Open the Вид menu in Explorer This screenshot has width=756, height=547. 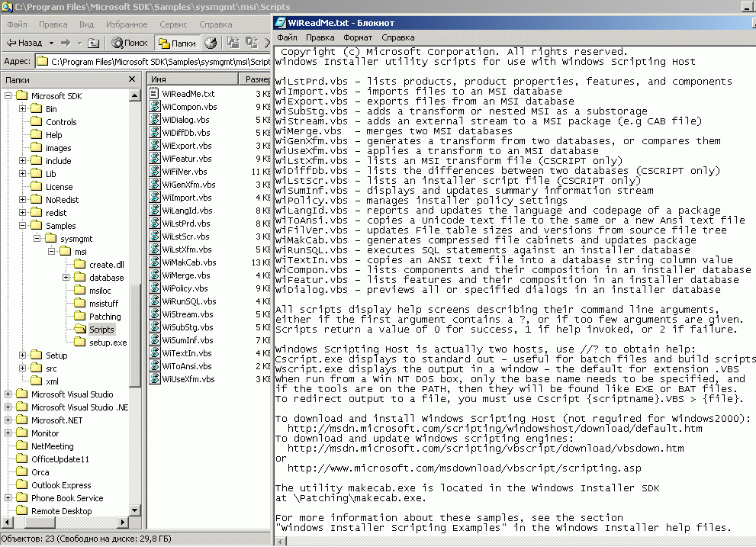(86, 24)
